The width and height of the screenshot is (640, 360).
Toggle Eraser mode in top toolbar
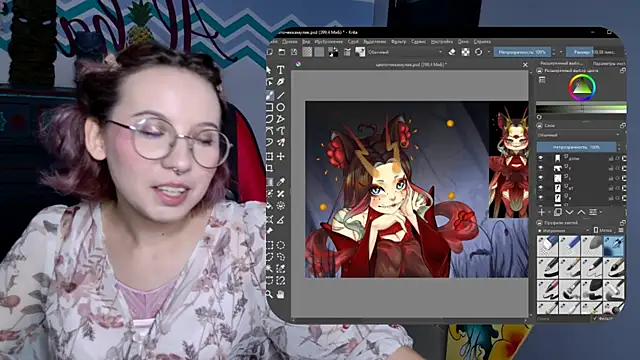coord(452,52)
